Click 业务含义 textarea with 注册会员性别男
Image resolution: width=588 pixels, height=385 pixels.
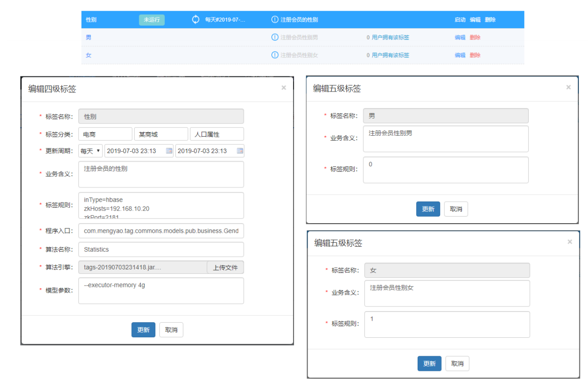446,139
